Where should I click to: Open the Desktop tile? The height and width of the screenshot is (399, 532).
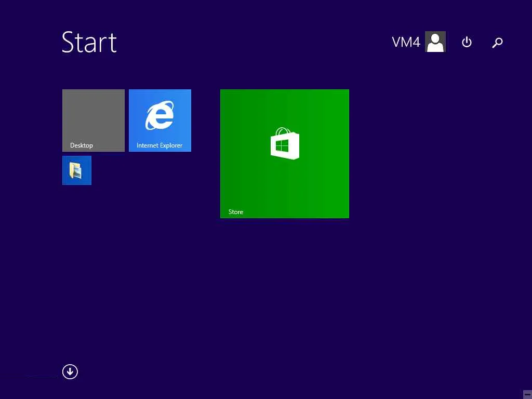(94, 121)
